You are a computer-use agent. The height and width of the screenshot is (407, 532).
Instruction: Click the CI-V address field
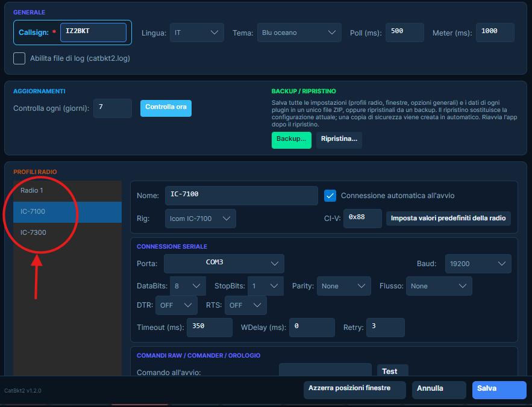coord(363,219)
